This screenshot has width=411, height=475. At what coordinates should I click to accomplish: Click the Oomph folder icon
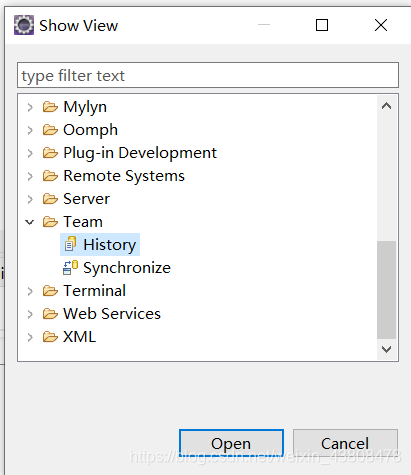tap(50, 130)
